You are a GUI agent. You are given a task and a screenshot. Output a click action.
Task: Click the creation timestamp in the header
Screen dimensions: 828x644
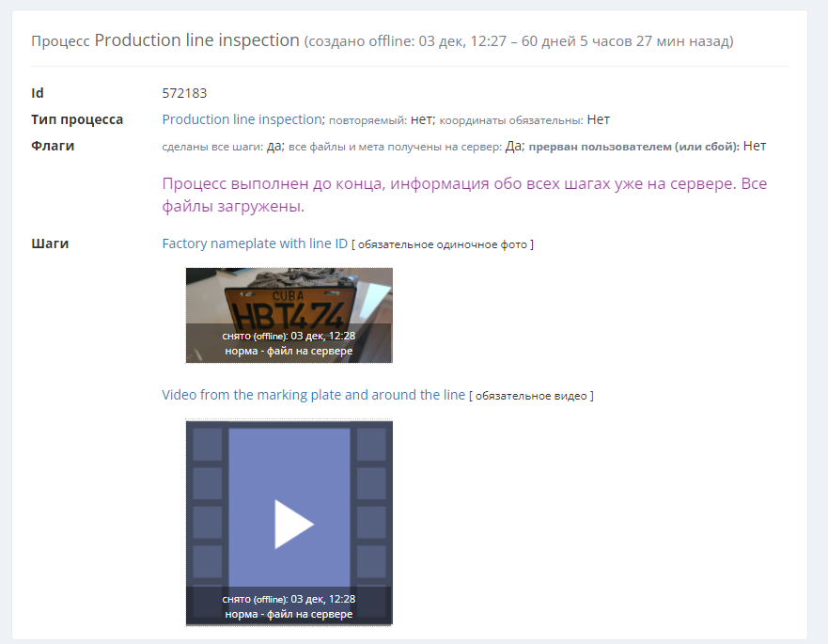518,41
